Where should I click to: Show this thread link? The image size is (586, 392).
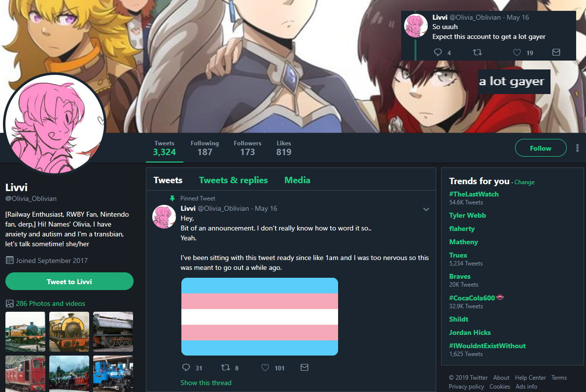206,383
